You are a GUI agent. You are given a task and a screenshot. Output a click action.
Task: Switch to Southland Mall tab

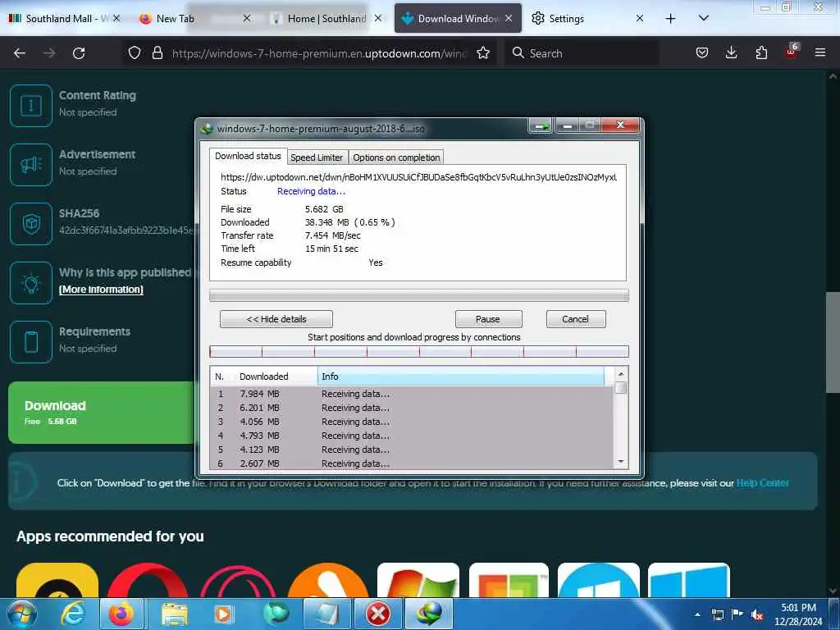pos(64,19)
